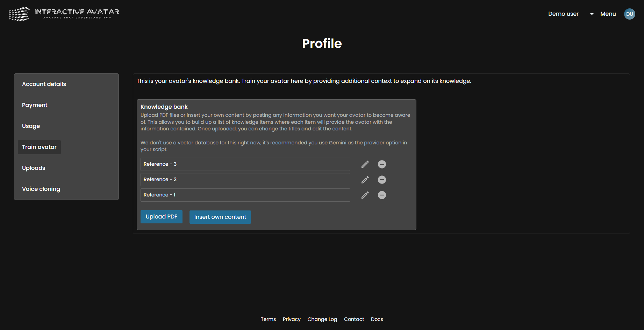Image resolution: width=644 pixels, height=330 pixels.
Task: Delete Reference - 2 using minus icon
Action: point(382,180)
